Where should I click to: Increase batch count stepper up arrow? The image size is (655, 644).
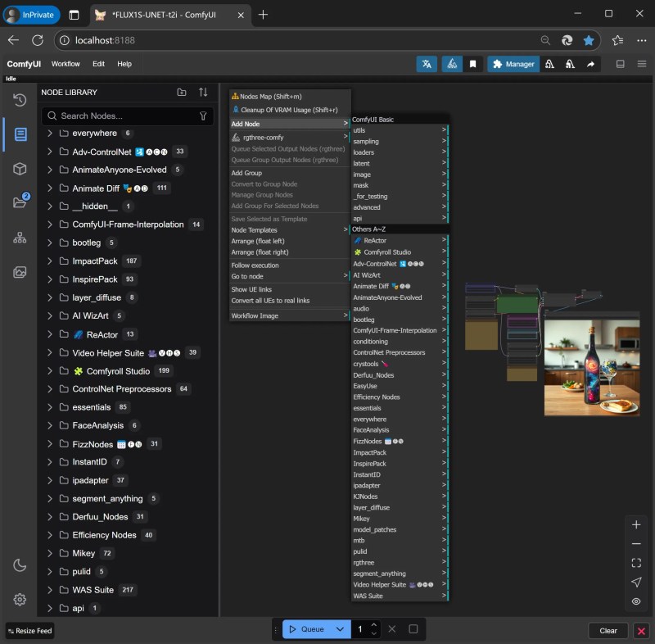point(374,625)
